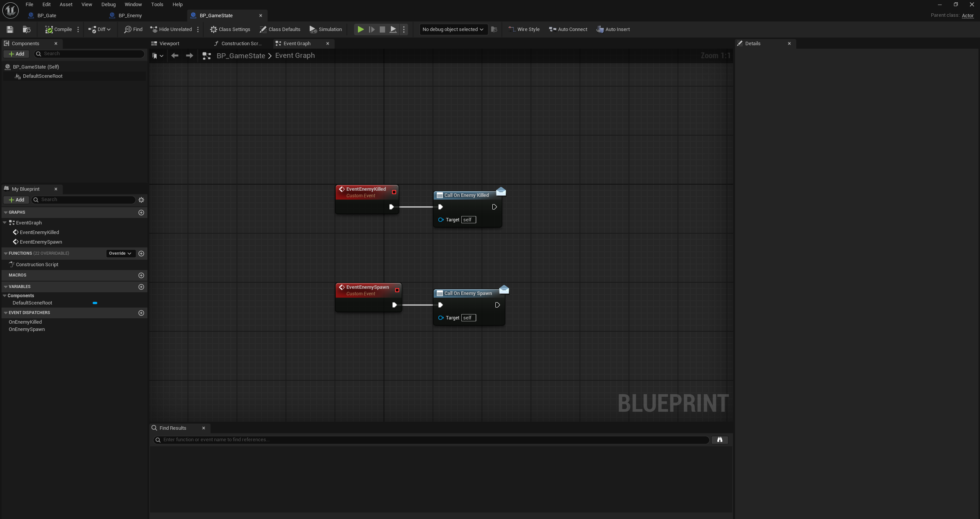Open the debug object selection dropdown
The image size is (980, 519).
[x=453, y=29]
